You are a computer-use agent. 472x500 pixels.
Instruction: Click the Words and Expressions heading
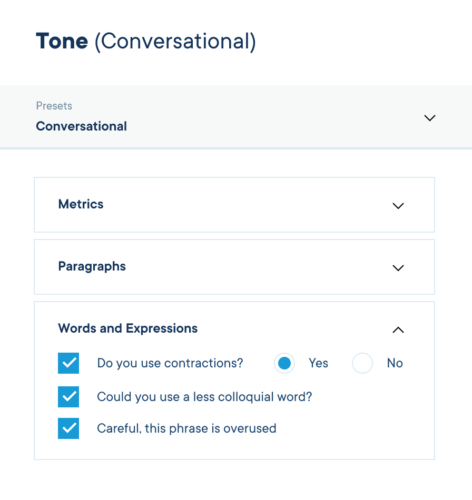[128, 328]
